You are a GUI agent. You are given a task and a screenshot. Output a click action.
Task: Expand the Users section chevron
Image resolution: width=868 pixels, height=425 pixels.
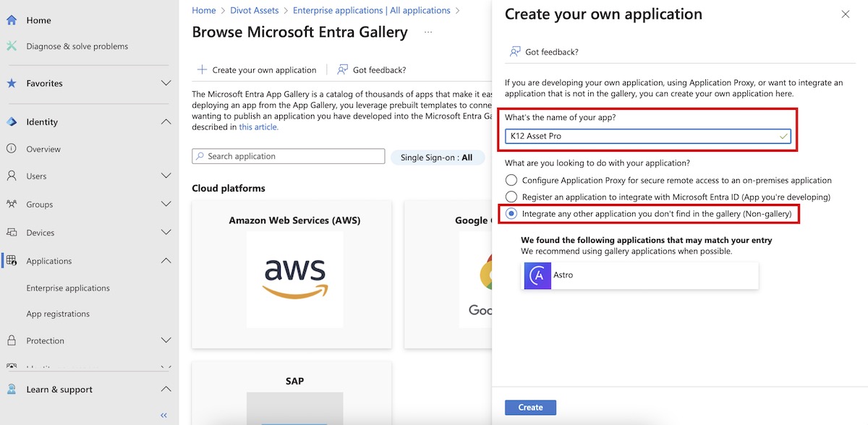click(x=166, y=176)
